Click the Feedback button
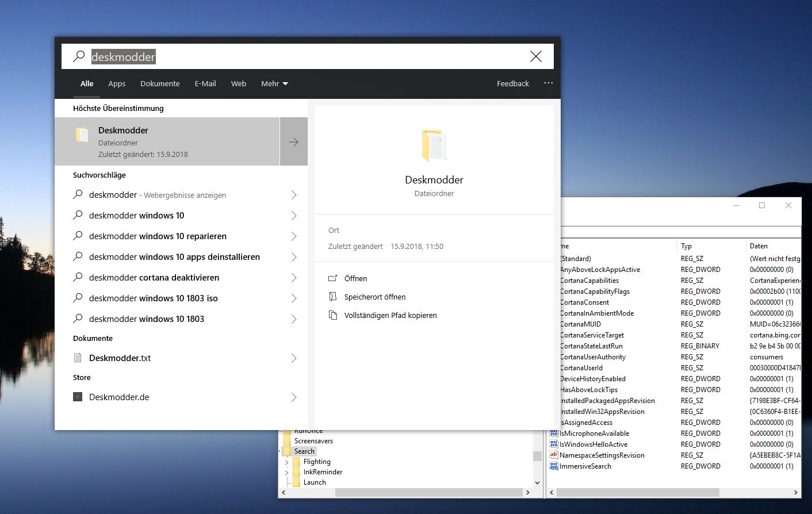 [x=513, y=83]
